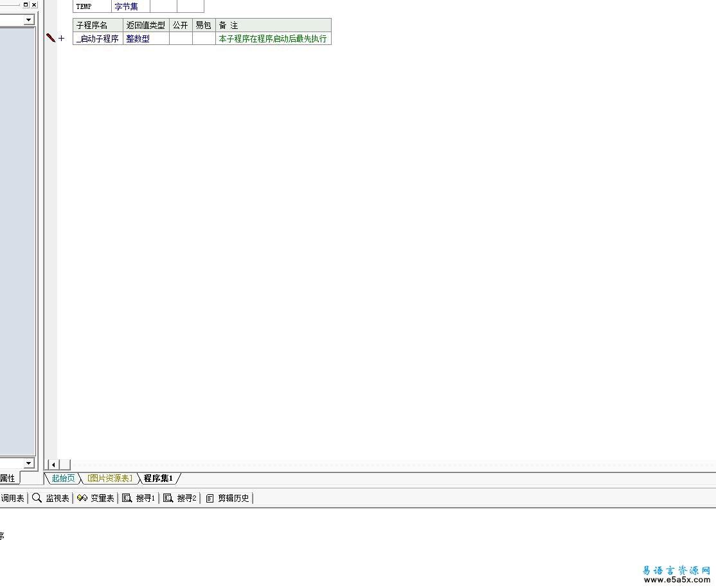The height and width of the screenshot is (588, 716).
Task: Open the dropdown at top of left panel
Action: tap(28, 21)
